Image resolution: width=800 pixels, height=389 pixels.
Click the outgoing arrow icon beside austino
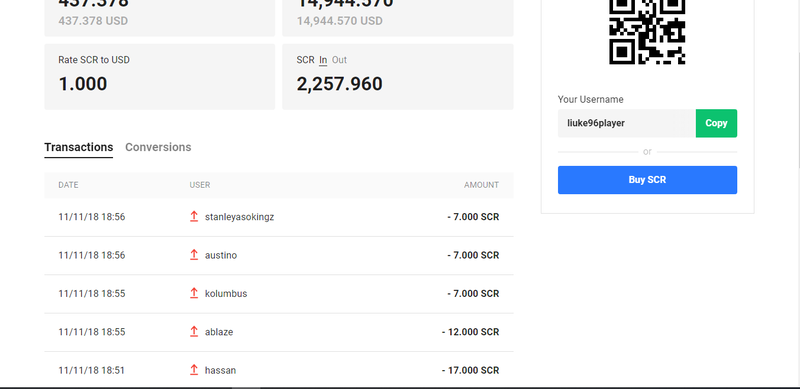[x=194, y=255]
